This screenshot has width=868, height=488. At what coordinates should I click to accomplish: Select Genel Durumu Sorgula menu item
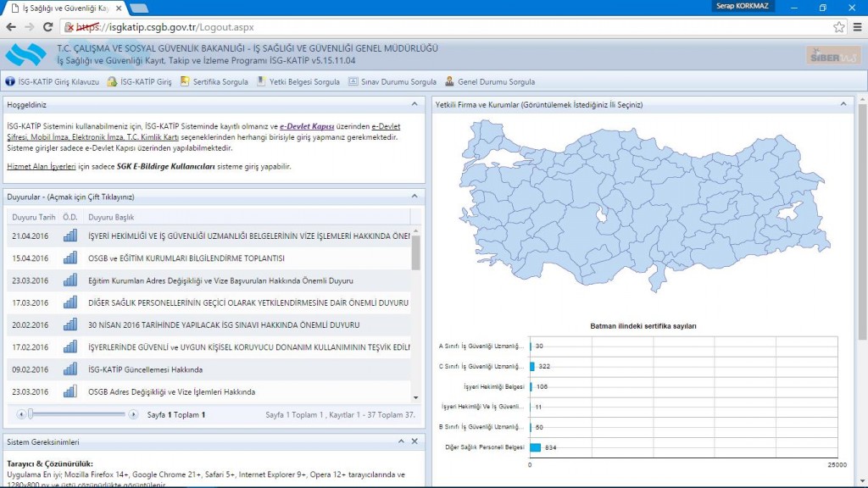click(x=490, y=81)
